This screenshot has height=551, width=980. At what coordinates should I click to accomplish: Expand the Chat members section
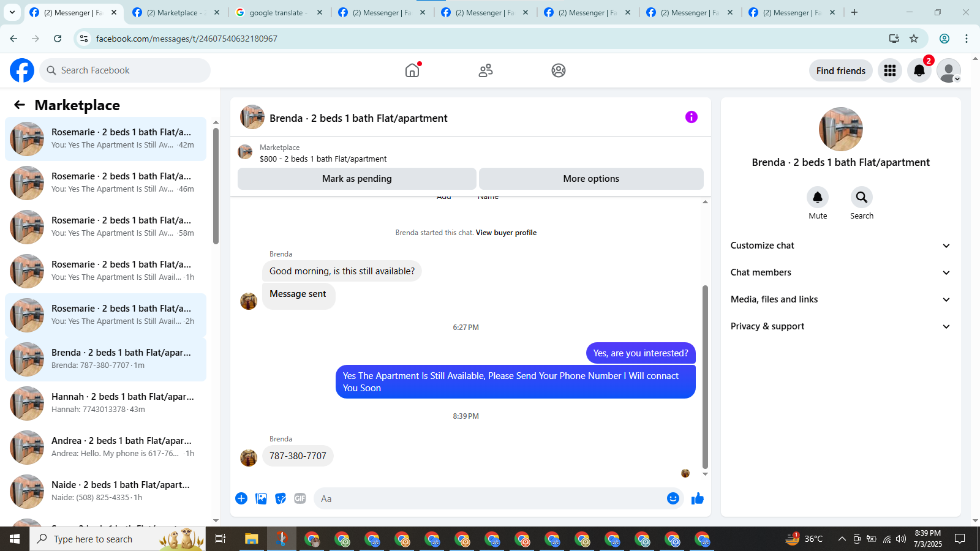[x=840, y=272]
